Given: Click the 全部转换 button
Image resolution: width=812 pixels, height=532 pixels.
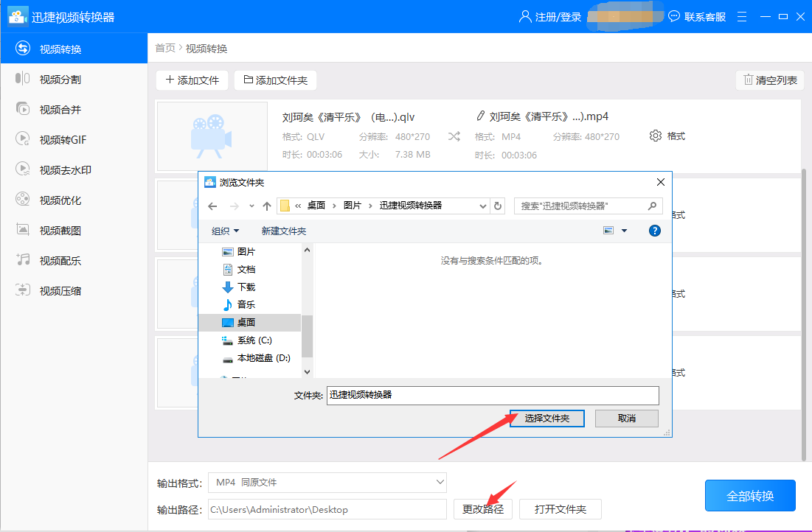Looking at the screenshot, I should (750, 496).
